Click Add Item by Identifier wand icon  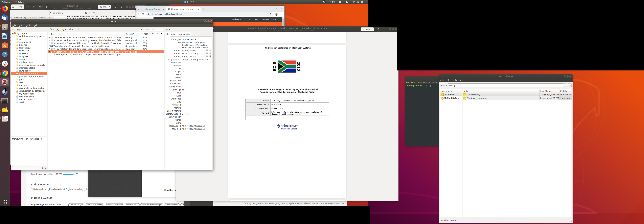pyautogui.click(x=58, y=29)
